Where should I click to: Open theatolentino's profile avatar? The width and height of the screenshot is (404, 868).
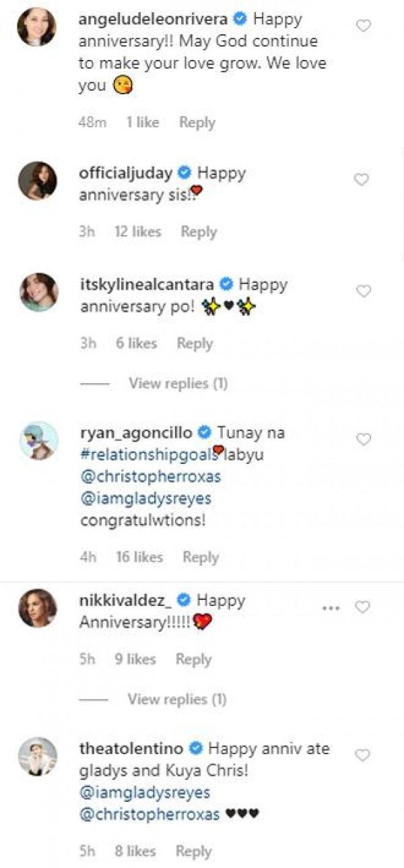click(38, 756)
